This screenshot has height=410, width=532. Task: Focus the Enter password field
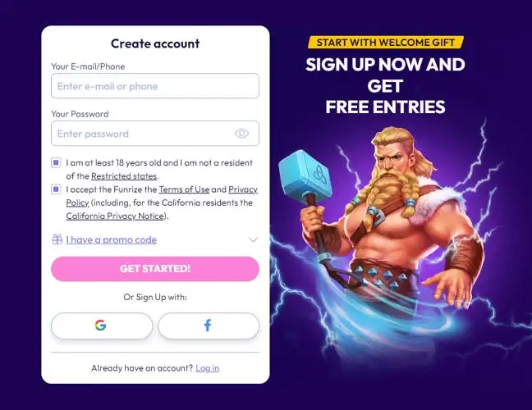155,134
